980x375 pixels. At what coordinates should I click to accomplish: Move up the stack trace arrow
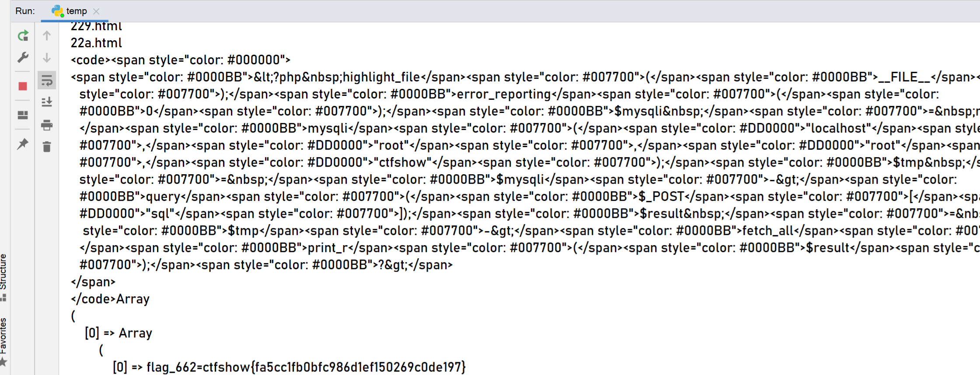47,35
